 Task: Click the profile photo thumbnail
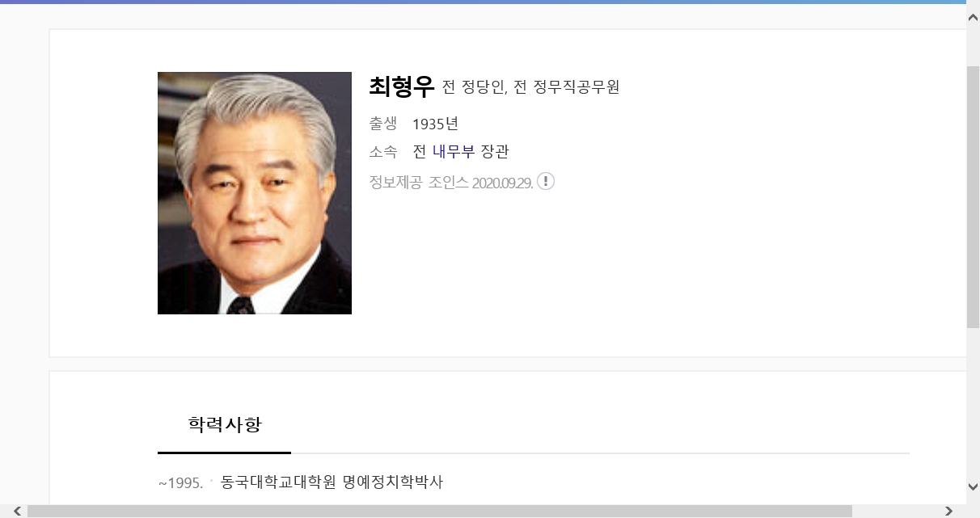pyautogui.click(x=255, y=193)
